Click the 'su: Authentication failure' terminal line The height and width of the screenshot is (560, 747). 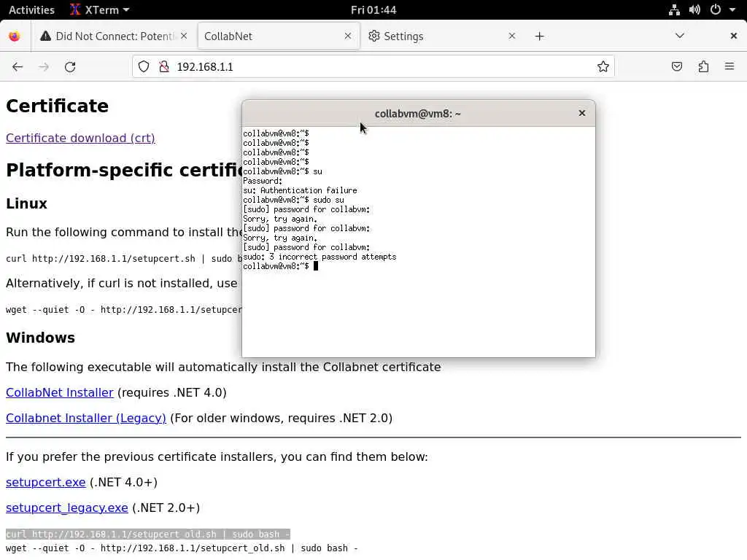point(300,190)
